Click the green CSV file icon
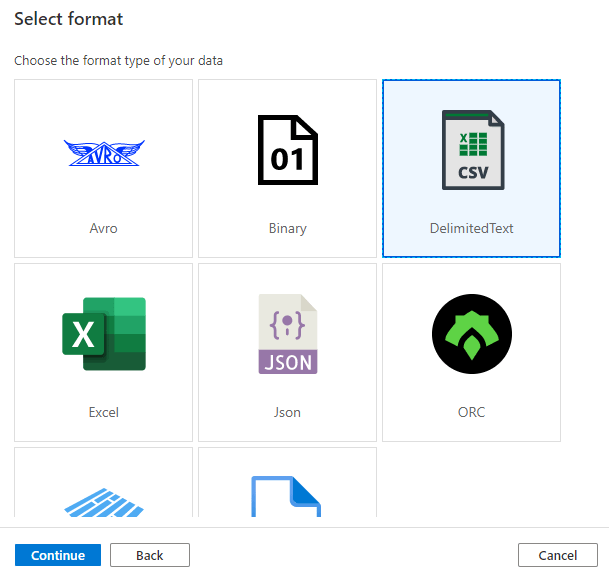The image size is (609, 575). [472, 150]
